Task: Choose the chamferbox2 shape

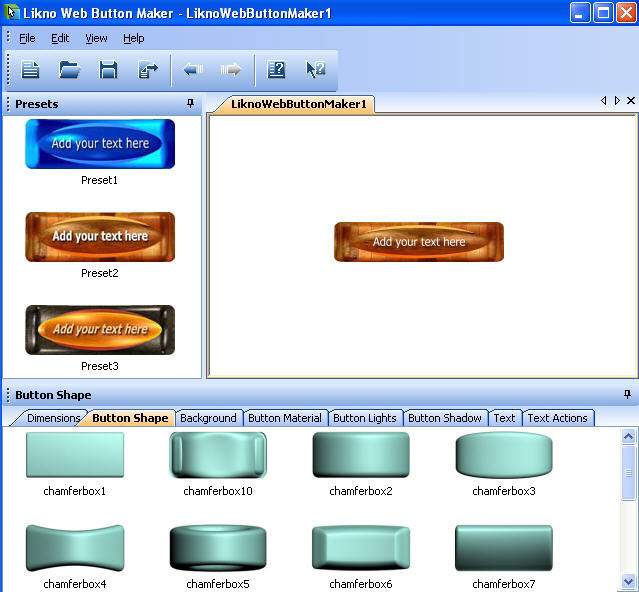Action: 361,455
